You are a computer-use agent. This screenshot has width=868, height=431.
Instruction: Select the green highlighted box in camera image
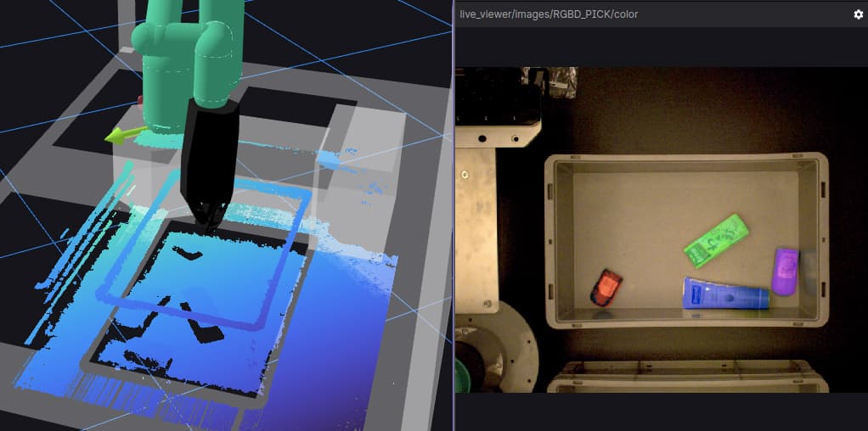click(716, 241)
